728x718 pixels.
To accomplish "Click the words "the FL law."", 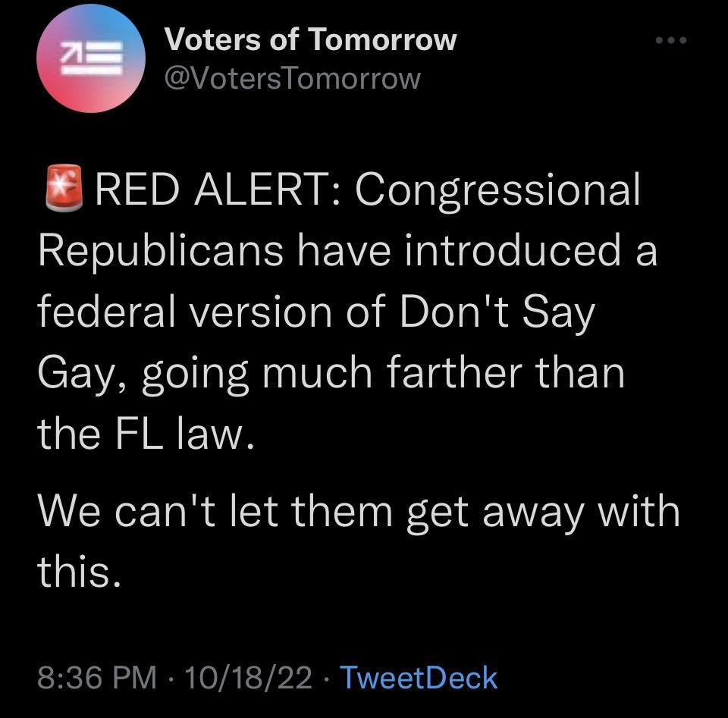I will (x=144, y=434).
